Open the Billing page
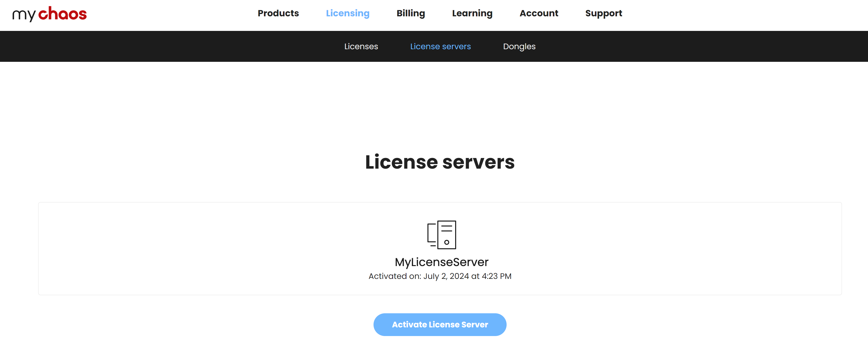The height and width of the screenshot is (362, 868). [x=411, y=13]
